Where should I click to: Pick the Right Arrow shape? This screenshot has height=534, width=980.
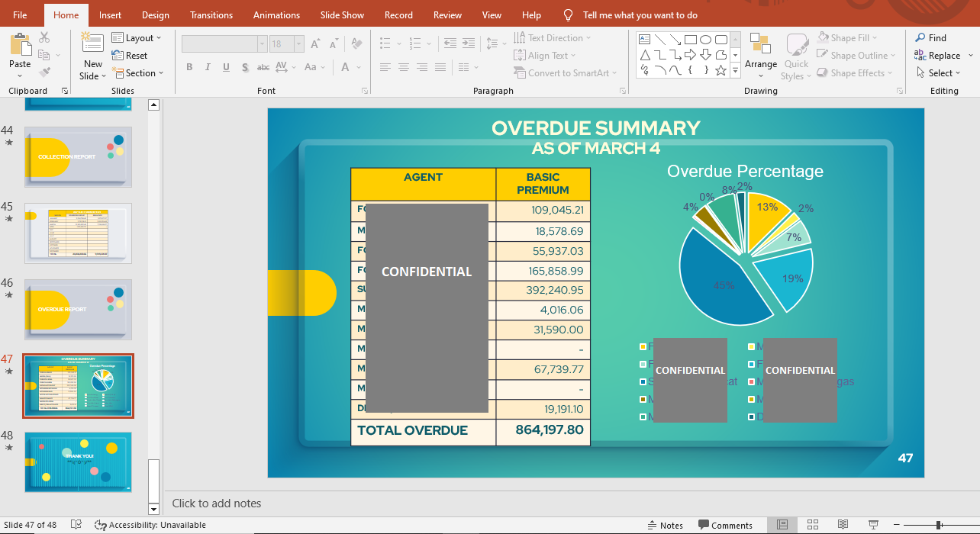pos(690,55)
